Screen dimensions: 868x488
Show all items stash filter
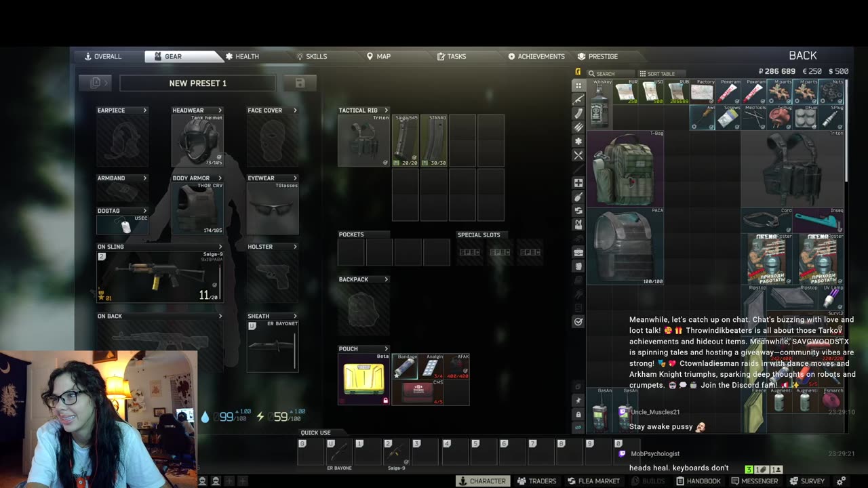point(578,85)
